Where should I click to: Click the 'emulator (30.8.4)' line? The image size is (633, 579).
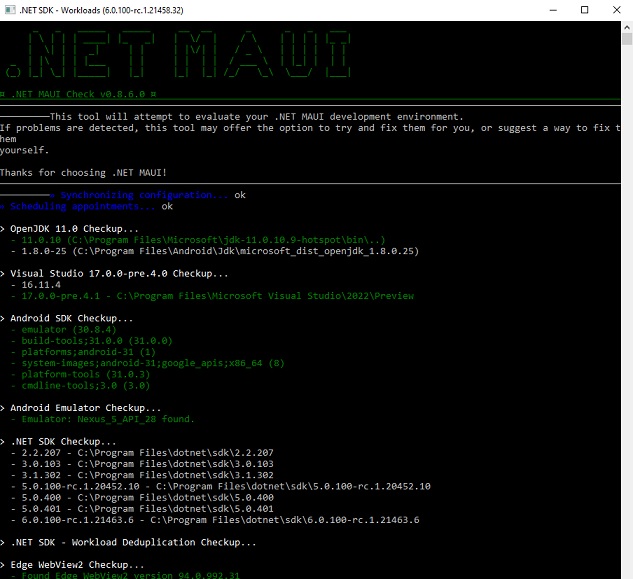(x=64, y=329)
